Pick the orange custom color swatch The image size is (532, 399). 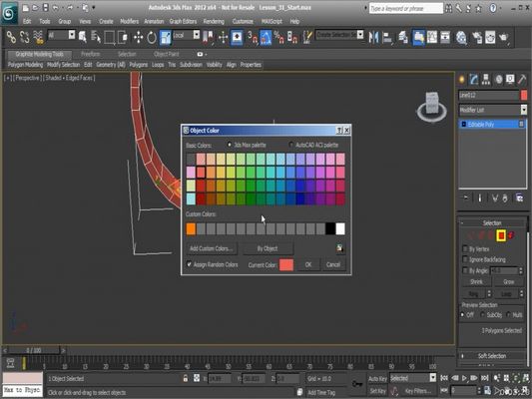191,228
